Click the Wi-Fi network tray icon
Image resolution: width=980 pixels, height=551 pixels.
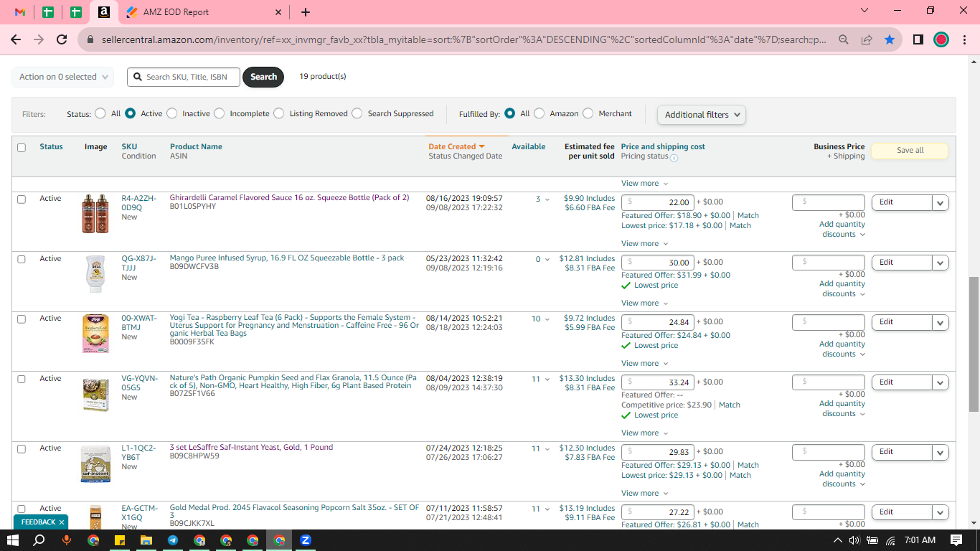tap(890, 540)
